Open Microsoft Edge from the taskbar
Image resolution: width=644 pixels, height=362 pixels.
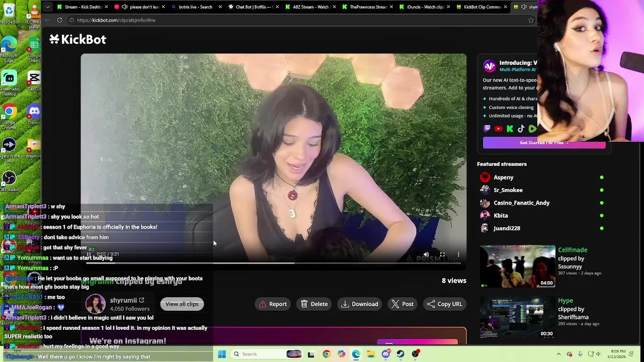pyautogui.click(x=356, y=354)
